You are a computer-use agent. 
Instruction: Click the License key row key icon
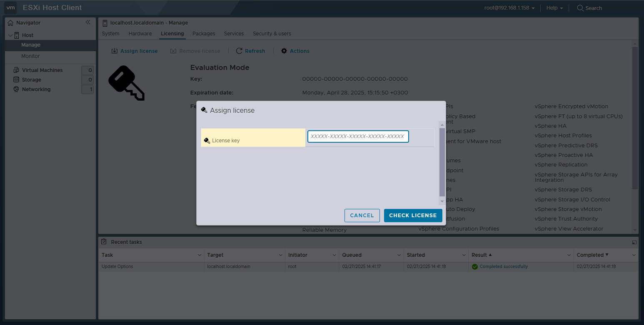[x=207, y=141]
